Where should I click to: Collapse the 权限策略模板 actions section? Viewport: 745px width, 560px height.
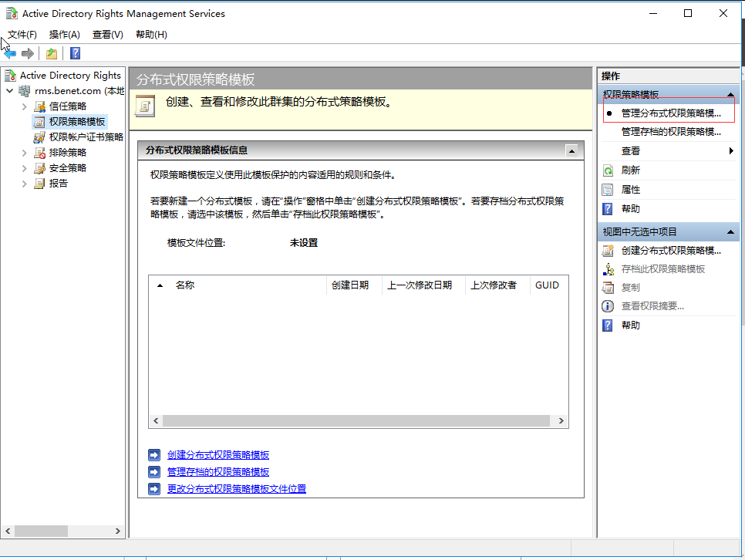point(730,95)
